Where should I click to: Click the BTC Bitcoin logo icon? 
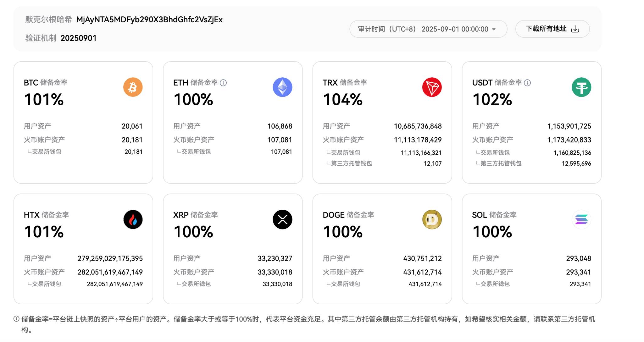132,87
